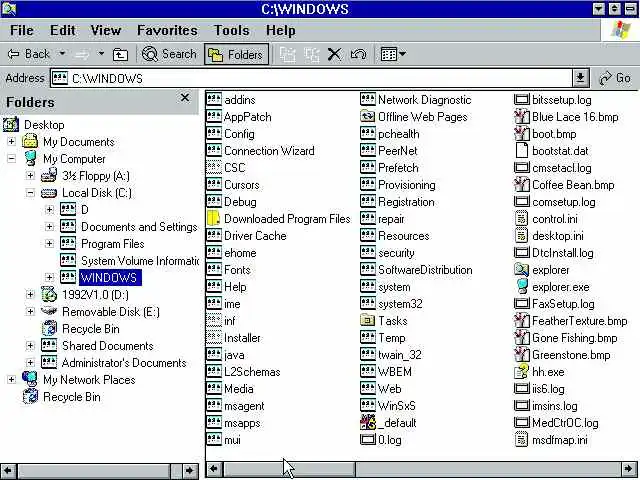Click file list horizontal scrollbar thumb
This screenshot has height=480, width=640.
click(x=289, y=469)
